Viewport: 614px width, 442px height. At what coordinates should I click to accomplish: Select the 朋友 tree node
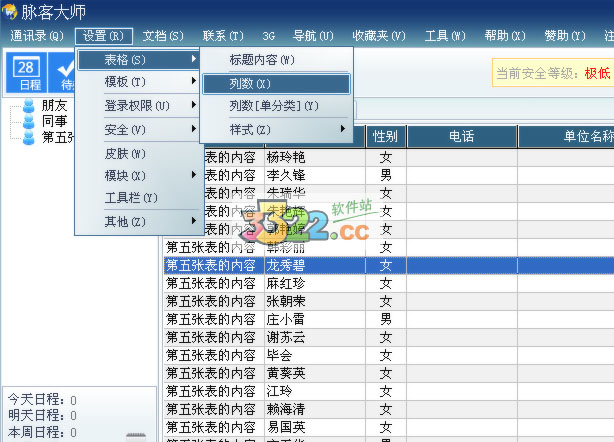(54, 105)
